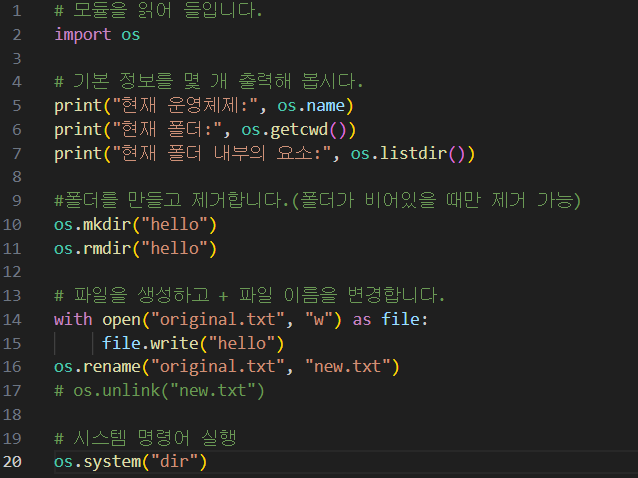Image resolution: width=638 pixels, height=478 pixels.
Task: Click 'system' on line 20
Action: click(112, 463)
